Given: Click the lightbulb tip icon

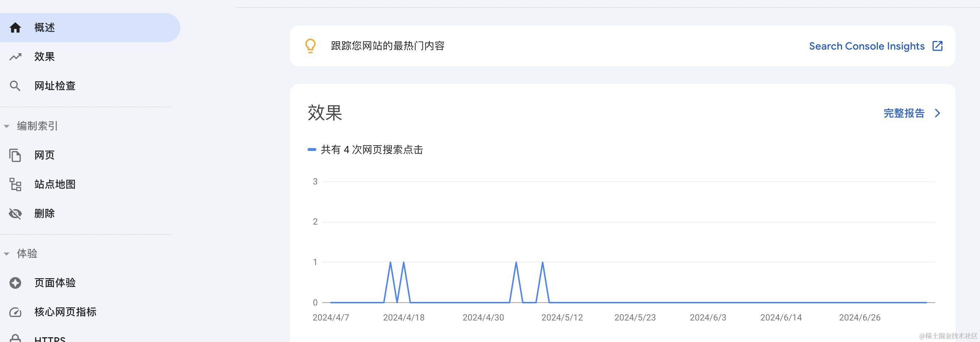Looking at the screenshot, I should [x=310, y=46].
